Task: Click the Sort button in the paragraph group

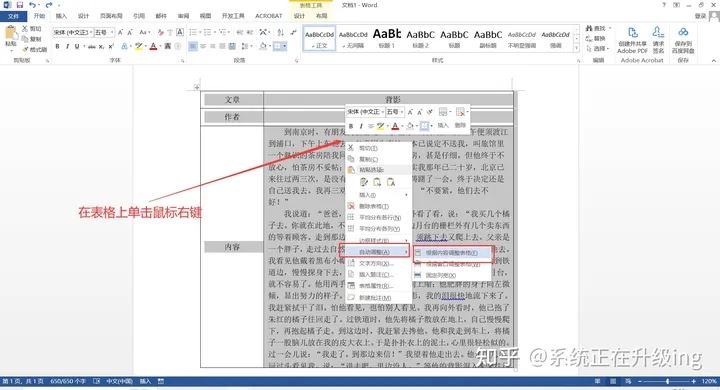Action: (x=281, y=32)
